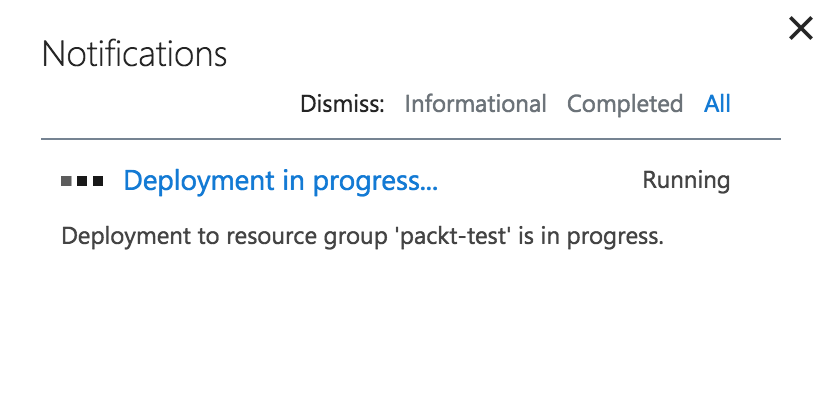831x411 pixels.
Task: Dismiss All notifications
Action: tap(717, 104)
